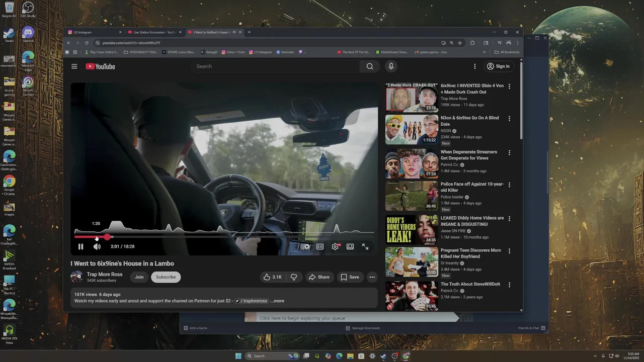644x362 pixels.
Task: Click the YouTube page vertical scrollbar
Action: [521, 101]
